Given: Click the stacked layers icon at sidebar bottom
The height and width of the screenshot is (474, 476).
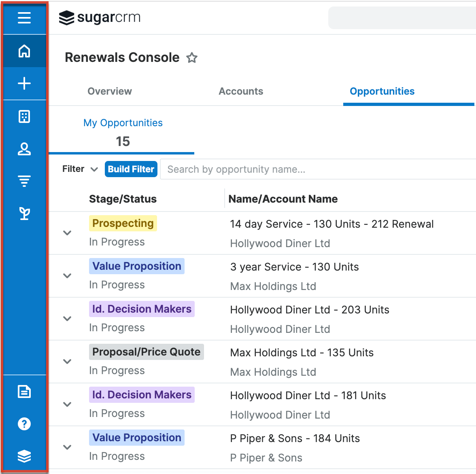Looking at the screenshot, I should tap(24, 456).
